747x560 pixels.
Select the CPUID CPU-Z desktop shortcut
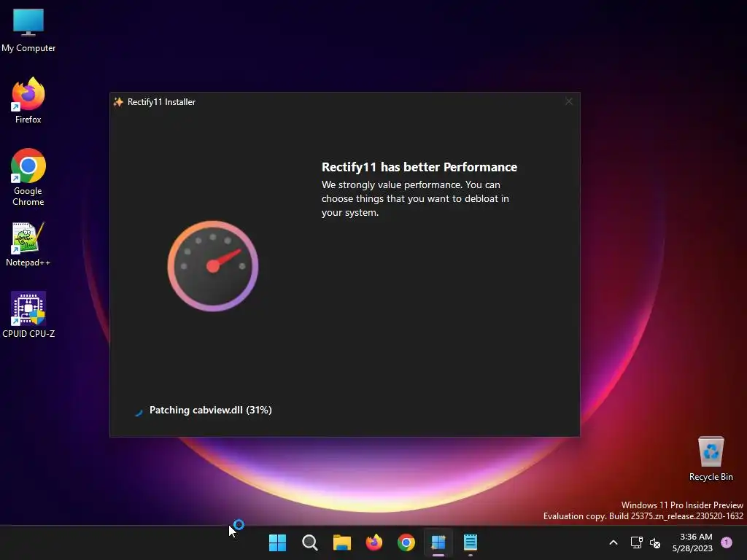pos(28,315)
